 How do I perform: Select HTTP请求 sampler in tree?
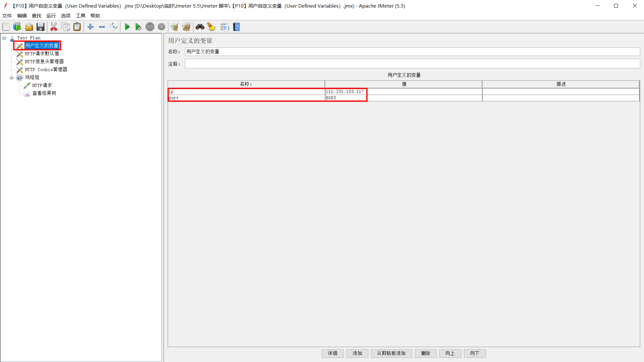coord(42,85)
